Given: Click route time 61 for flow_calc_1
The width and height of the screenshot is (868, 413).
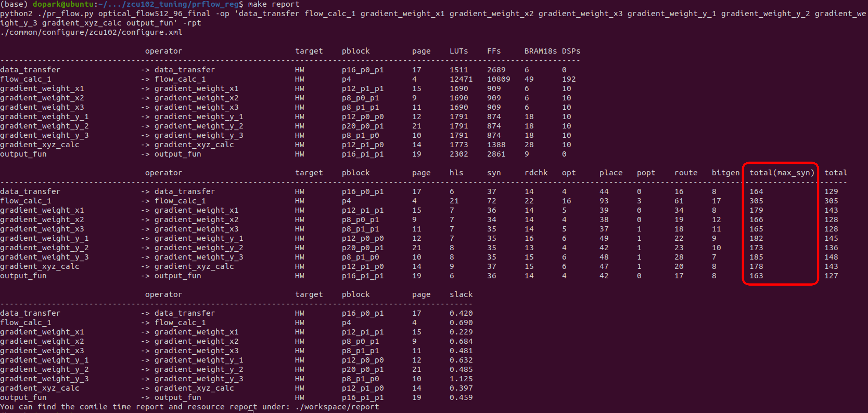Looking at the screenshot, I should pyautogui.click(x=679, y=201).
